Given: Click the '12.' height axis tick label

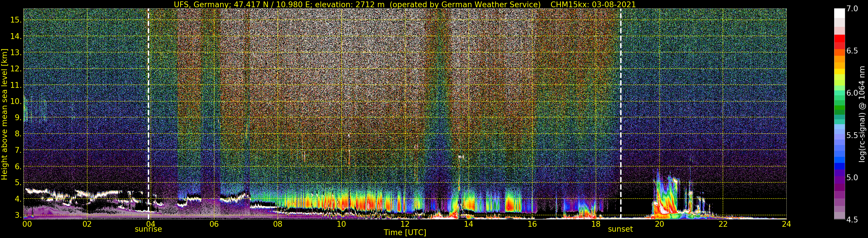Looking at the screenshot, I should pos(16,69).
